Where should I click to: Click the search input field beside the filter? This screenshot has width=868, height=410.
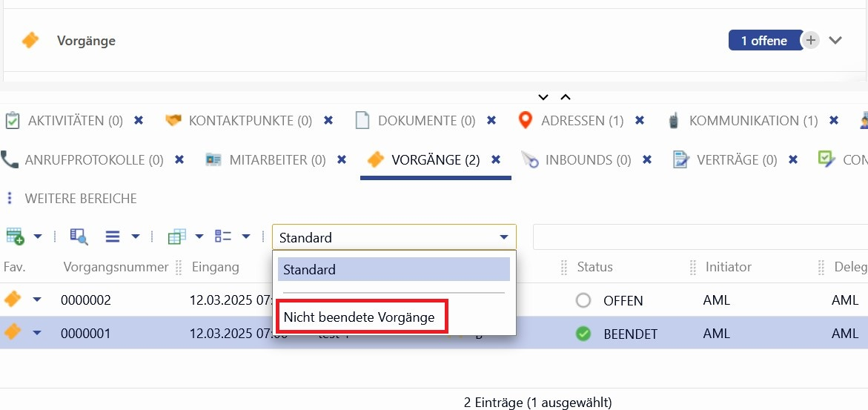click(x=697, y=237)
